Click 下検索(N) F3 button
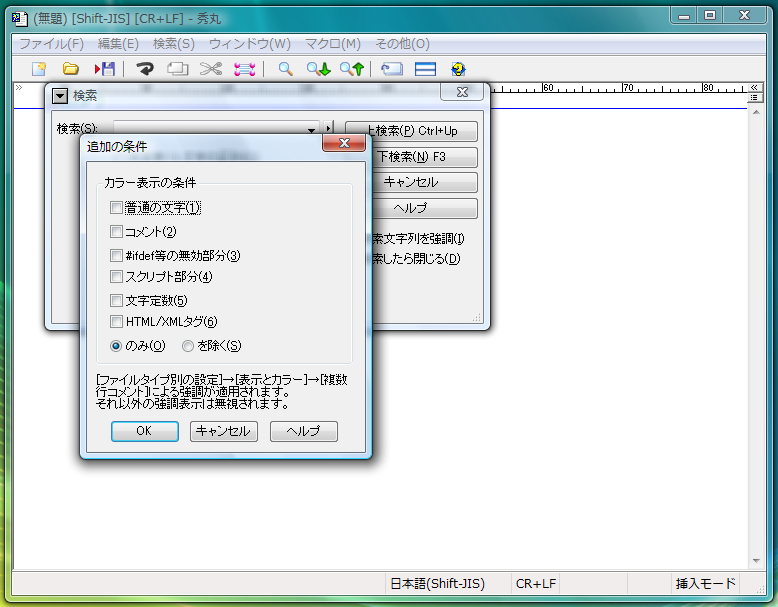 coord(424,157)
